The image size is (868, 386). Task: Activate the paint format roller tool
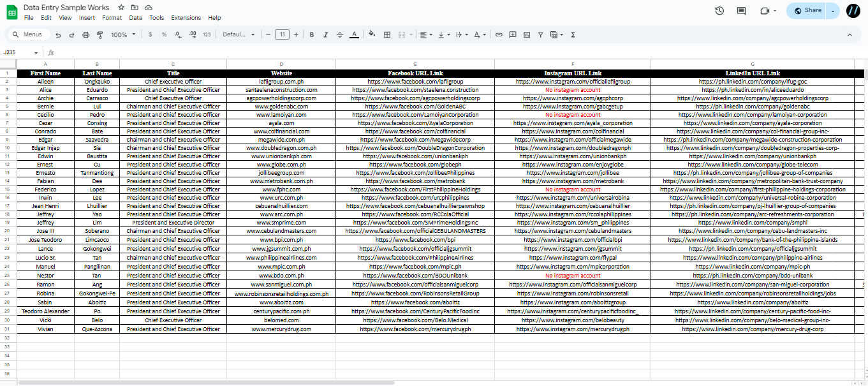[x=99, y=34]
